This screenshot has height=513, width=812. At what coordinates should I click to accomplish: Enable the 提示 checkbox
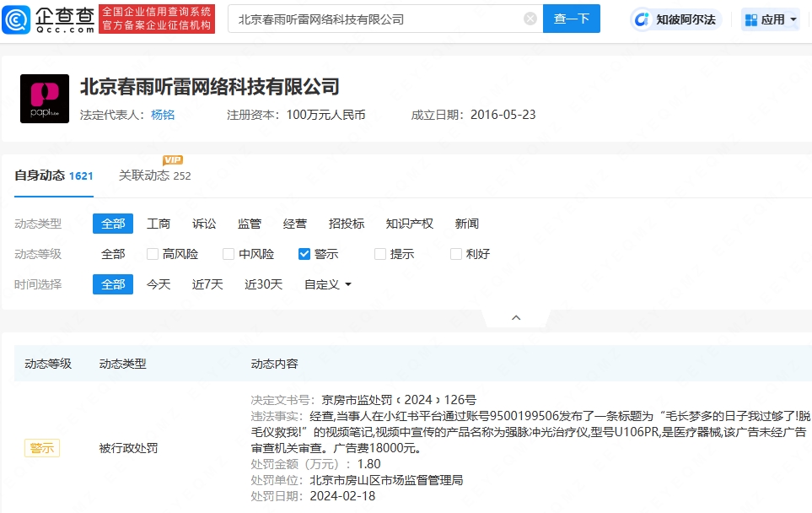pyautogui.click(x=380, y=254)
